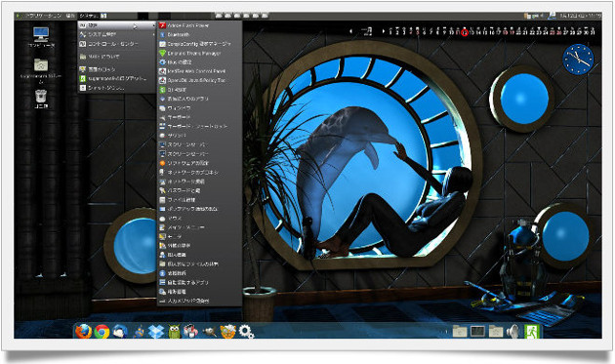The width and height of the screenshot is (615, 364).
Task: Click the green owl dock icon
Action: (x=174, y=332)
